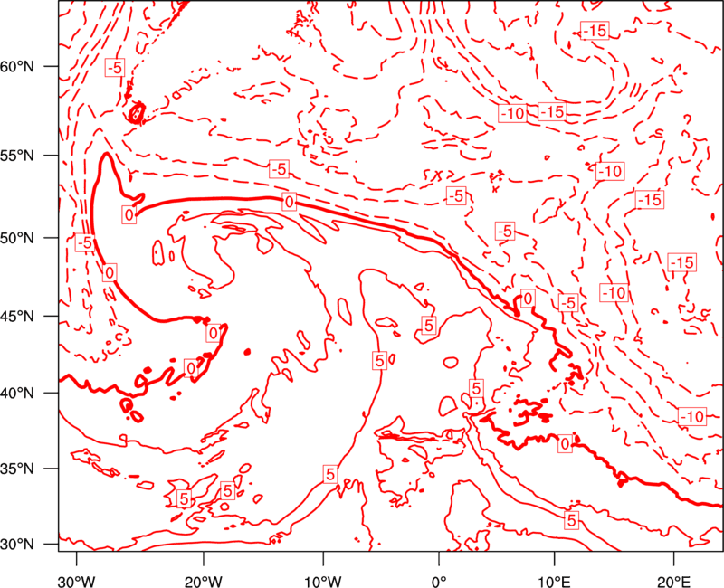The width and height of the screenshot is (724, 588).
Task: Click the topmost -15 contour label
Action: click(x=595, y=31)
